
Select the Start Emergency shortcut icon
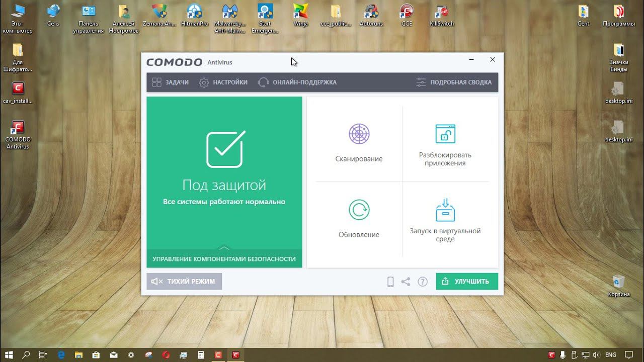265,19
